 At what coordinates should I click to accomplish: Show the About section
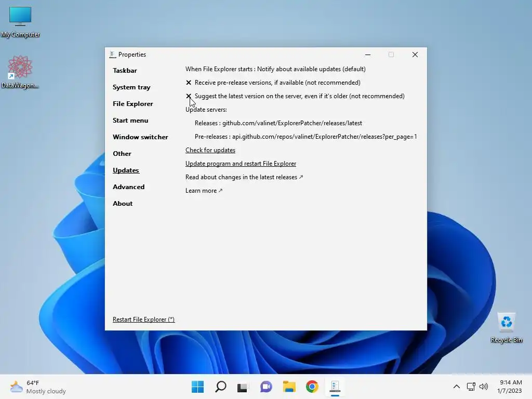pyautogui.click(x=123, y=204)
